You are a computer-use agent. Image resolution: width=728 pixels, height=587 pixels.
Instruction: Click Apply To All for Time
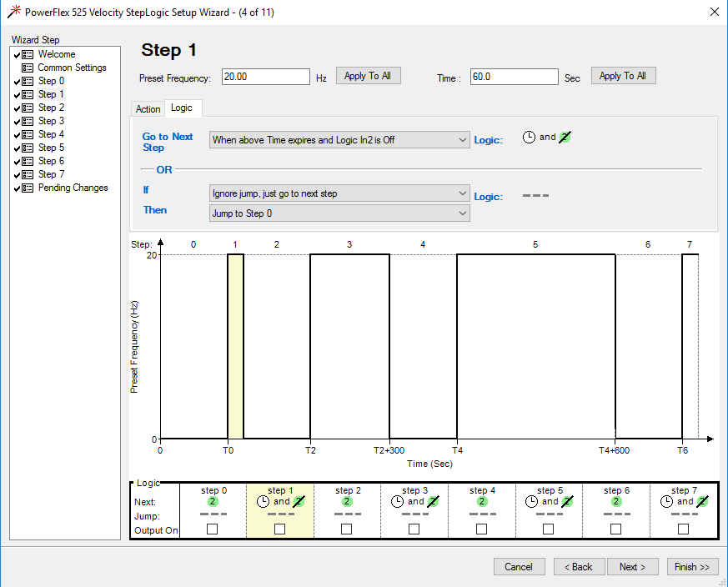click(x=624, y=76)
